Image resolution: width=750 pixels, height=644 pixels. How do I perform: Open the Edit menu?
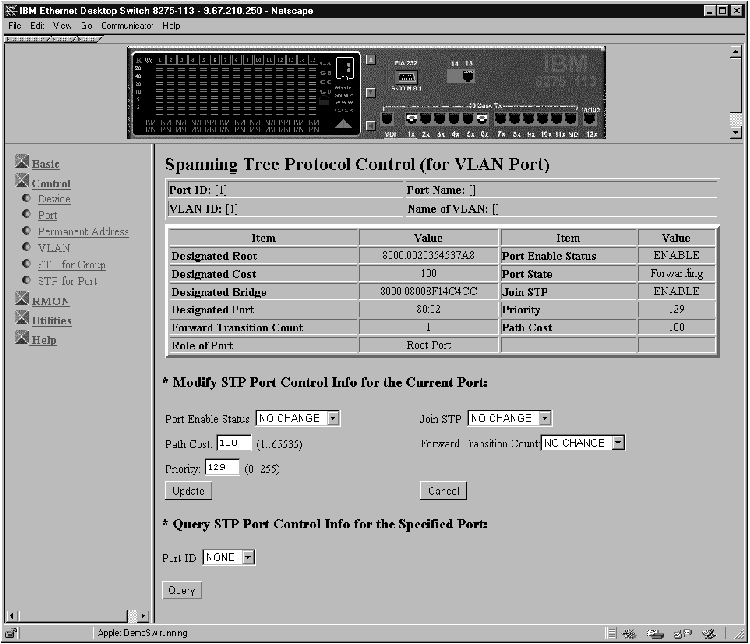(37, 24)
